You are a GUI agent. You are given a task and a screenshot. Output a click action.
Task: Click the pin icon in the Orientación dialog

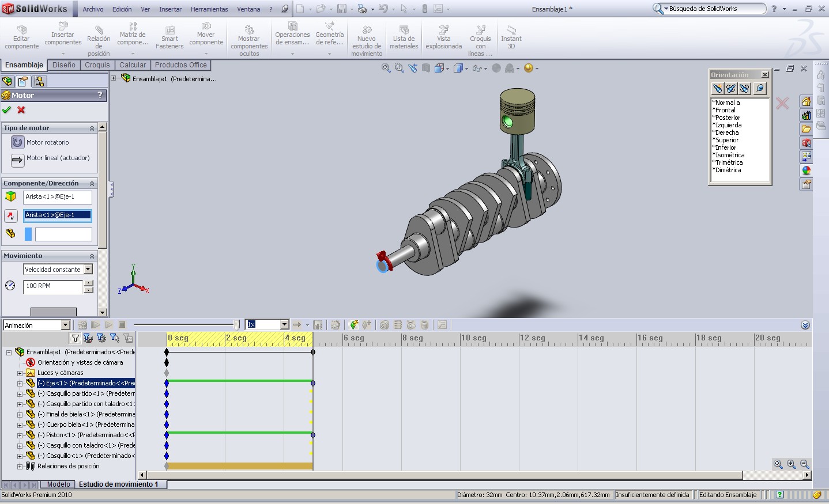pyautogui.click(x=760, y=88)
